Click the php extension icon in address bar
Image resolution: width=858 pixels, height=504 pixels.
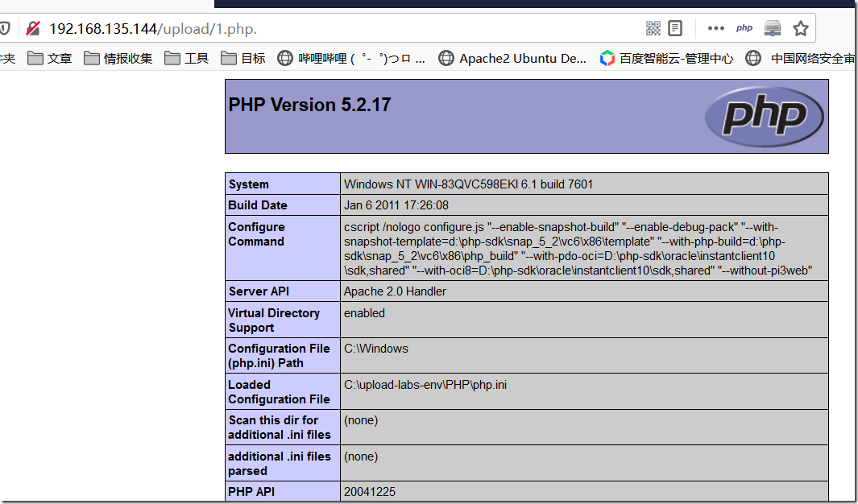tap(744, 28)
